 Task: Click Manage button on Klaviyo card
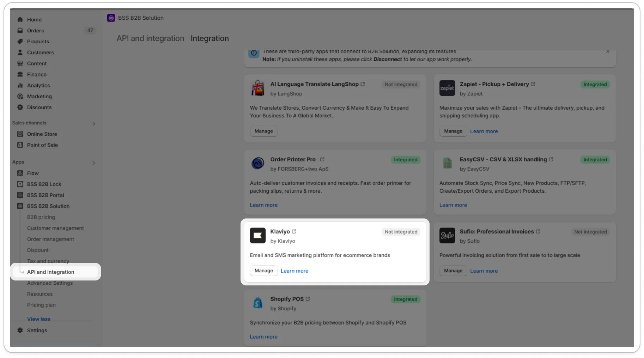point(264,271)
